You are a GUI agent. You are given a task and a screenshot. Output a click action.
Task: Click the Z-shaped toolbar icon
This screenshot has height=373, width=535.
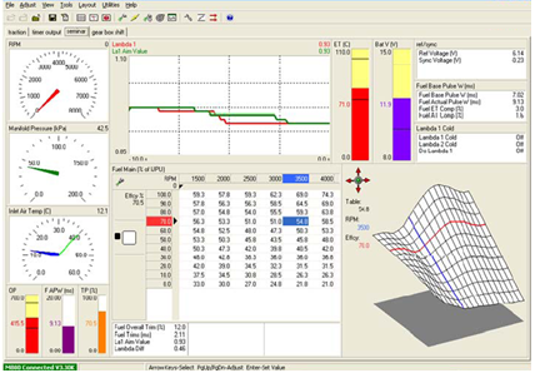point(201,18)
